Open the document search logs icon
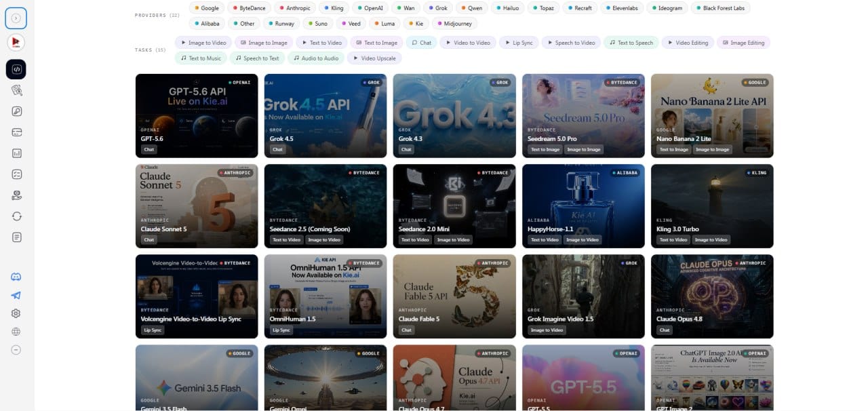The height and width of the screenshot is (411, 868). [16, 90]
